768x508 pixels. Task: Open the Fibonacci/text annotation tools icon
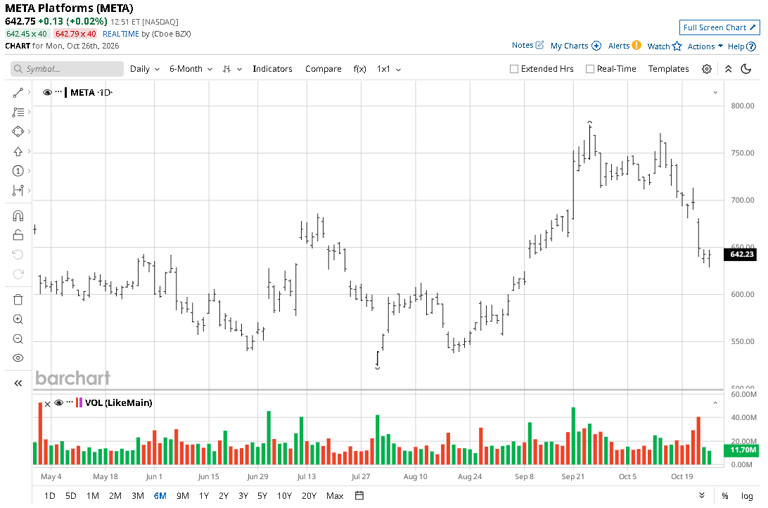18,112
